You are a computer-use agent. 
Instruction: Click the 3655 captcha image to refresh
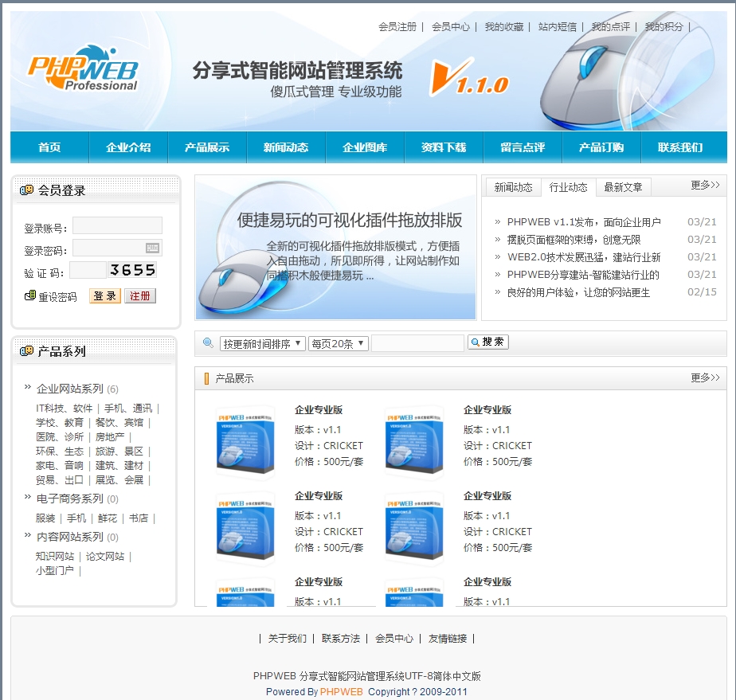pyautogui.click(x=132, y=270)
